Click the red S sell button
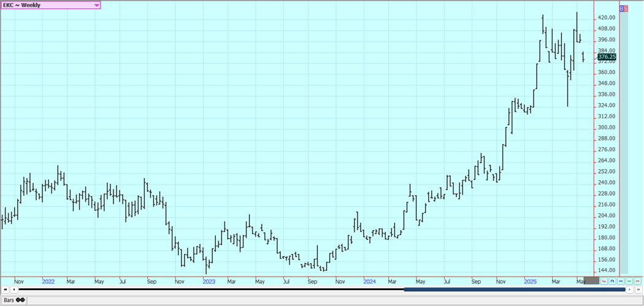The height and width of the screenshot is (306, 644). [x=626, y=8]
